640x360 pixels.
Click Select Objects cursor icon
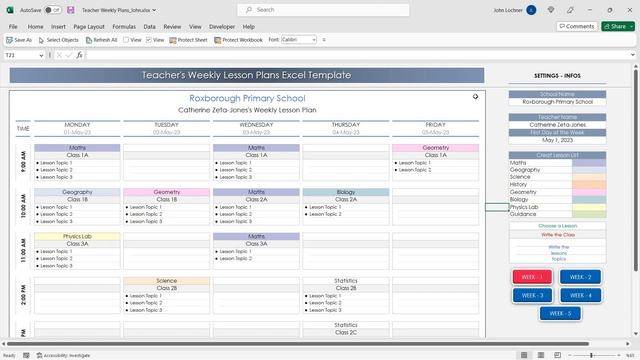point(41,40)
